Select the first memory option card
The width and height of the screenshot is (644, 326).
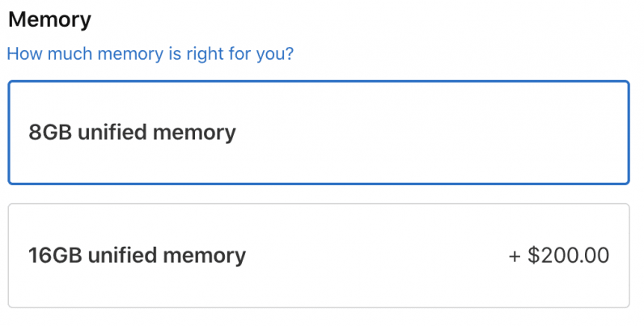(x=318, y=133)
